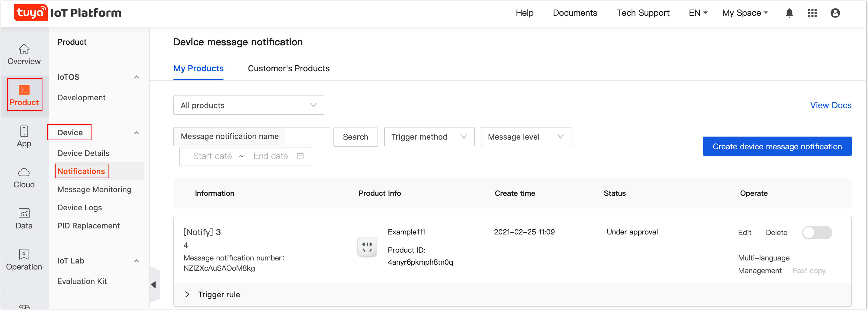Open the apps grid icon
This screenshot has height=310, width=868.
(x=812, y=13)
